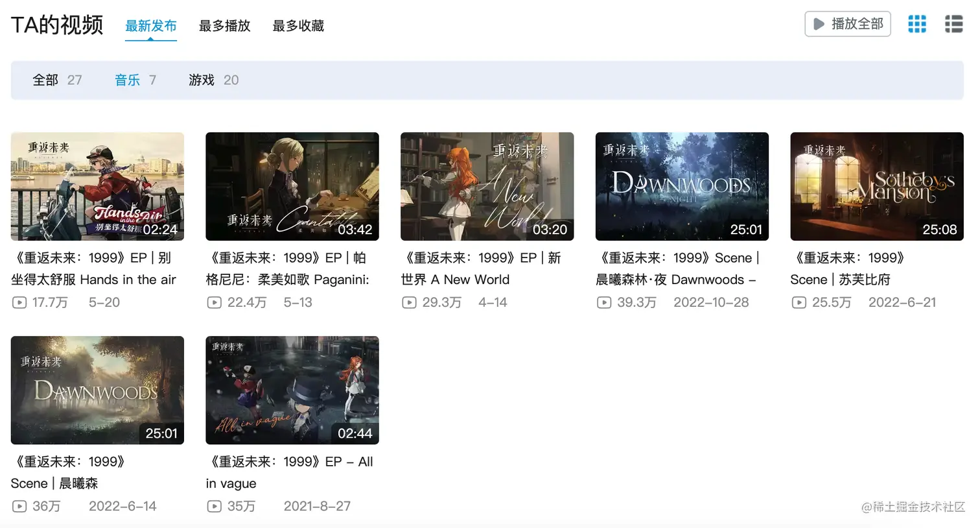Click the 02:44 duration badge
The image size is (980, 528).
point(355,433)
